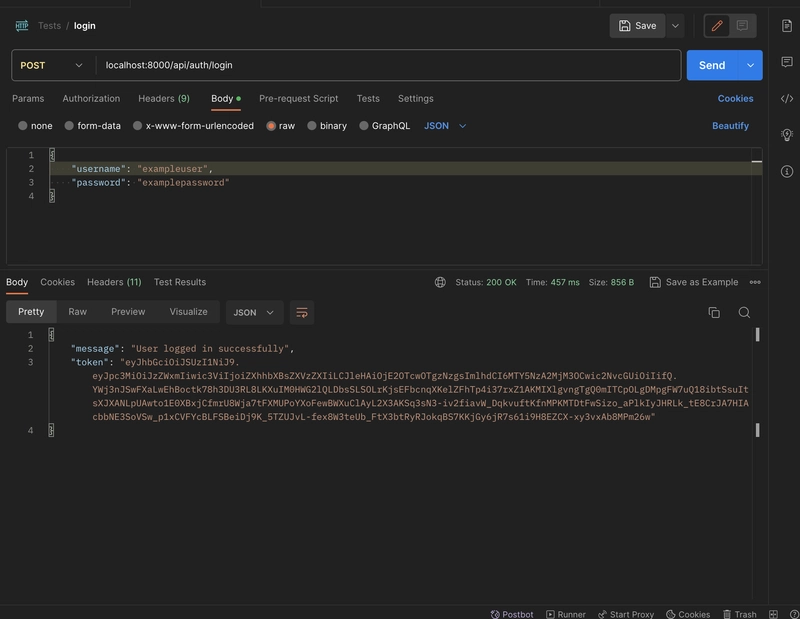Toggle the response line wrap icon
This screenshot has height=619, width=800.
[x=302, y=312]
